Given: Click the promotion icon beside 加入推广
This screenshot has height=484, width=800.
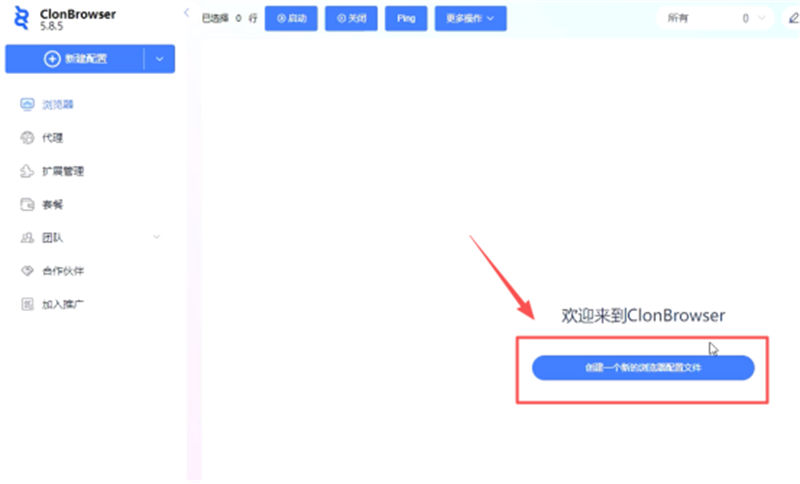Looking at the screenshot, I should [x=27, y=304].
